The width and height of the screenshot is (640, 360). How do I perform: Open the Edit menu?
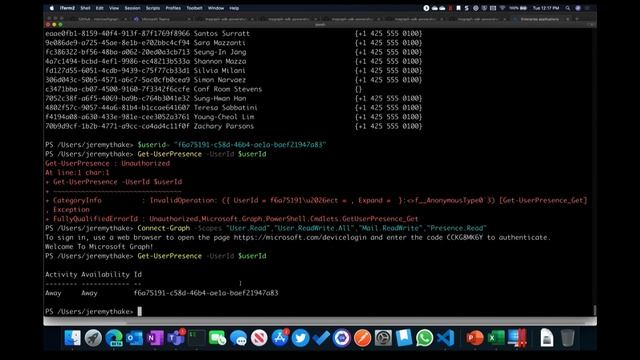100,8
